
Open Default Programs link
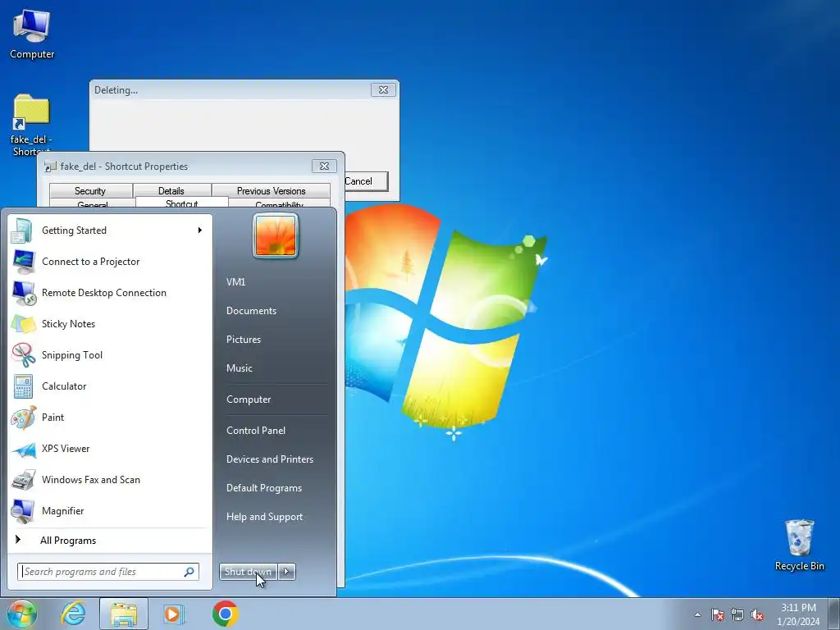[263, 489]
